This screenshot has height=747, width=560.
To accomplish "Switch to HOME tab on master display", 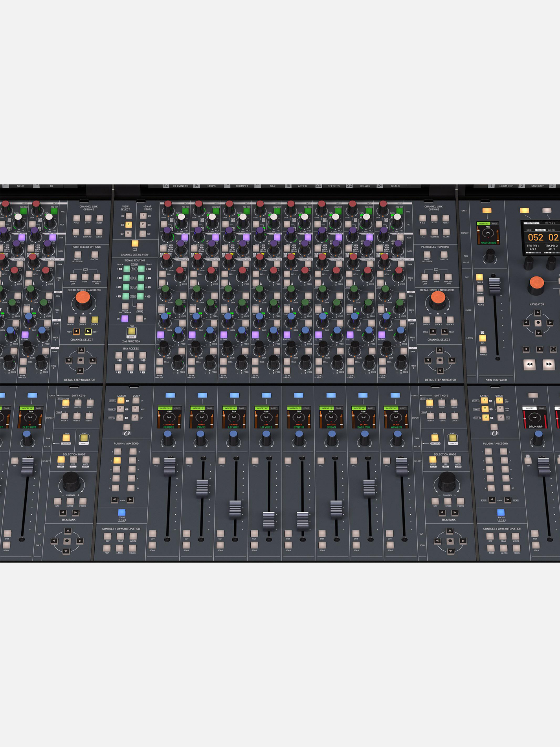I will click(529, 230).
